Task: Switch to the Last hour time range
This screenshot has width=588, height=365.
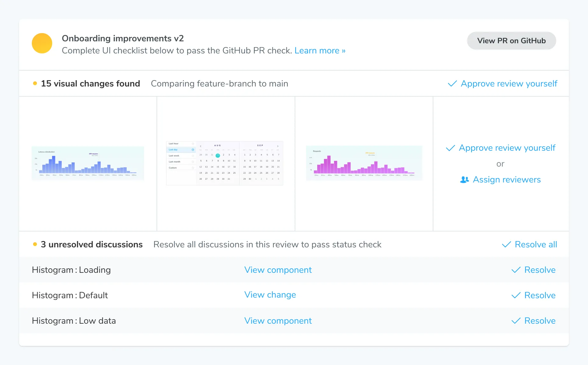Action: click(174, 143)
